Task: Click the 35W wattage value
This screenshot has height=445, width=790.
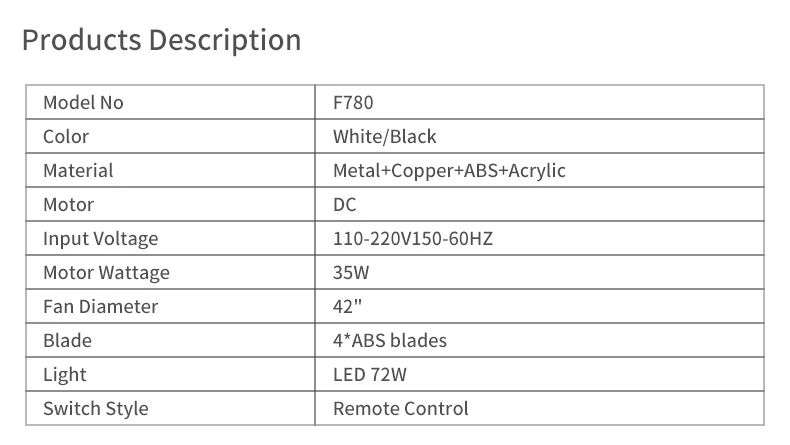Action: [351, 273]
